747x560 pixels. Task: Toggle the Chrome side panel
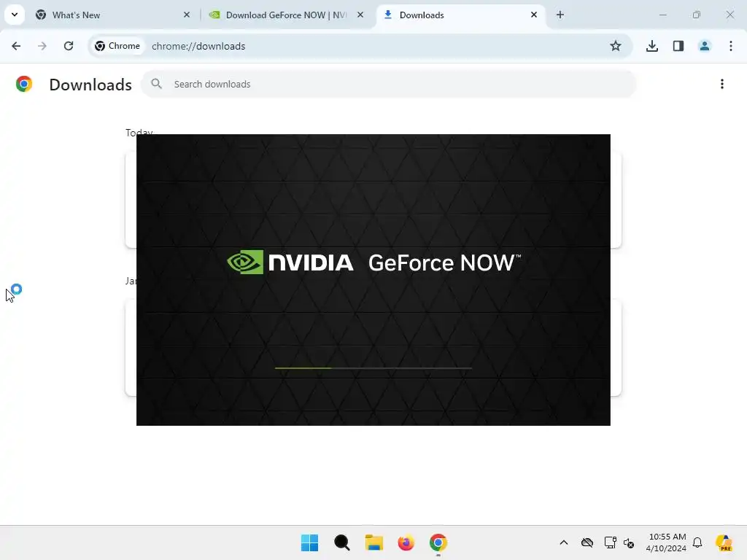tap(678, 46)
